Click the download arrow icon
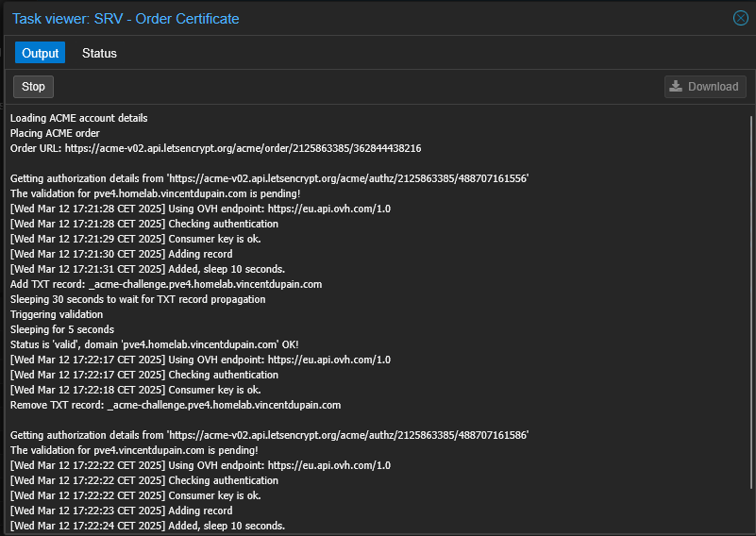The height and width of the screenshot is (536, 756). [x=676, y=87]
